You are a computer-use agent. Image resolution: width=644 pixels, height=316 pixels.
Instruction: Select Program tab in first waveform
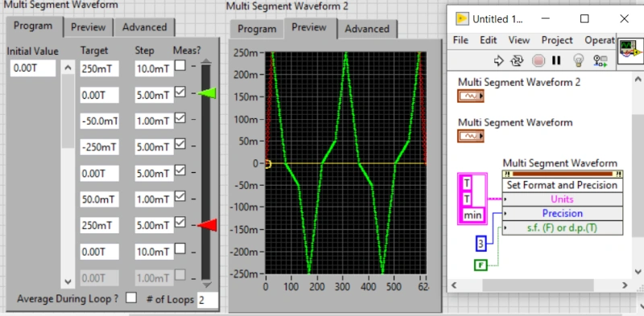click(33, 27)
